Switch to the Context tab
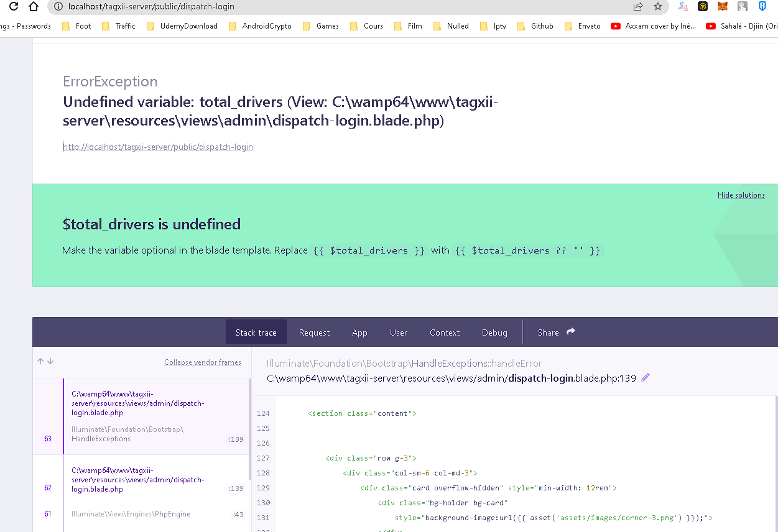 (x=445, y=332)
